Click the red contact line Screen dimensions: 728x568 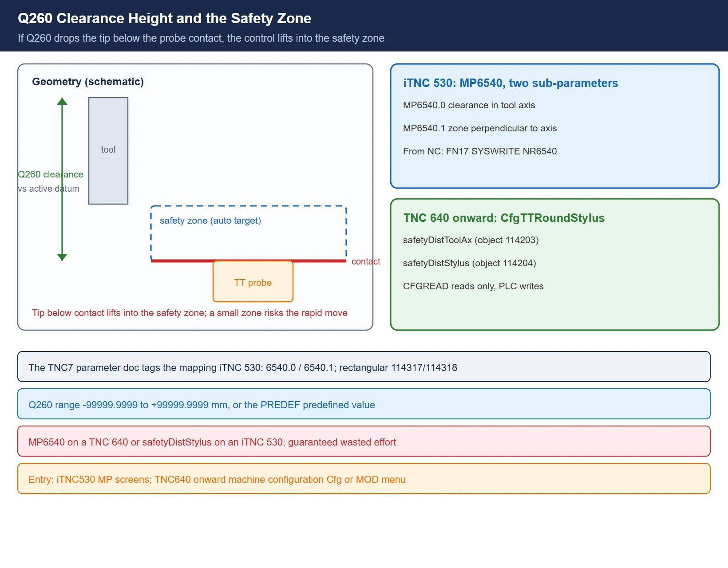coord(249,261)
